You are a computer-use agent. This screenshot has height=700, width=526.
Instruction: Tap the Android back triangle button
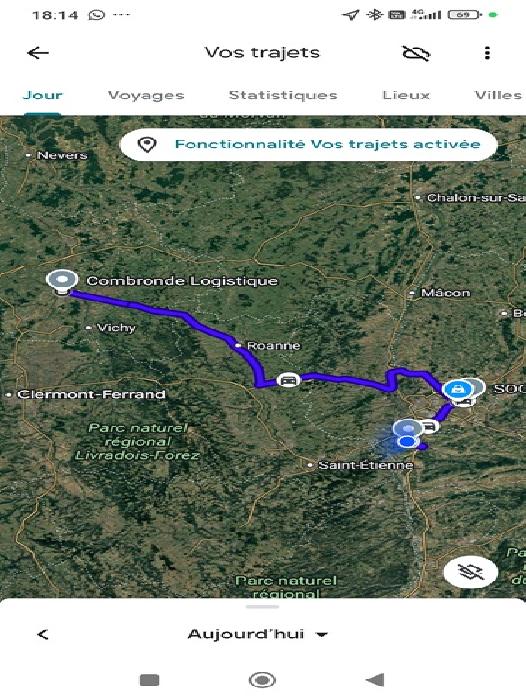[375, 680]
